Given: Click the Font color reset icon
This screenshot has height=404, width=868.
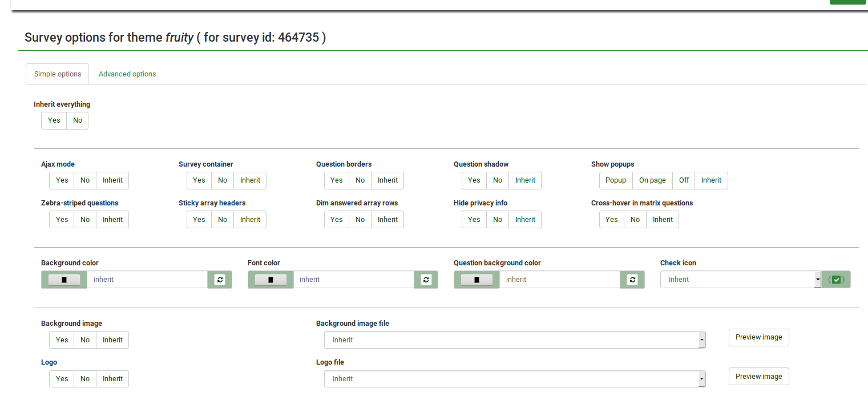Looking at the screenshot, I should coord(426,280).
